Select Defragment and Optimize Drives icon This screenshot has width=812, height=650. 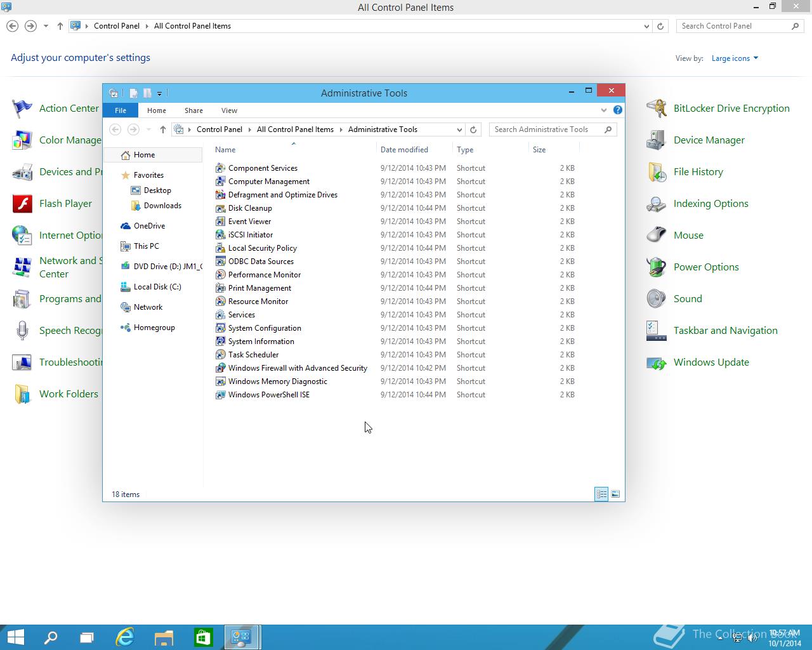(x=220, y=195)
